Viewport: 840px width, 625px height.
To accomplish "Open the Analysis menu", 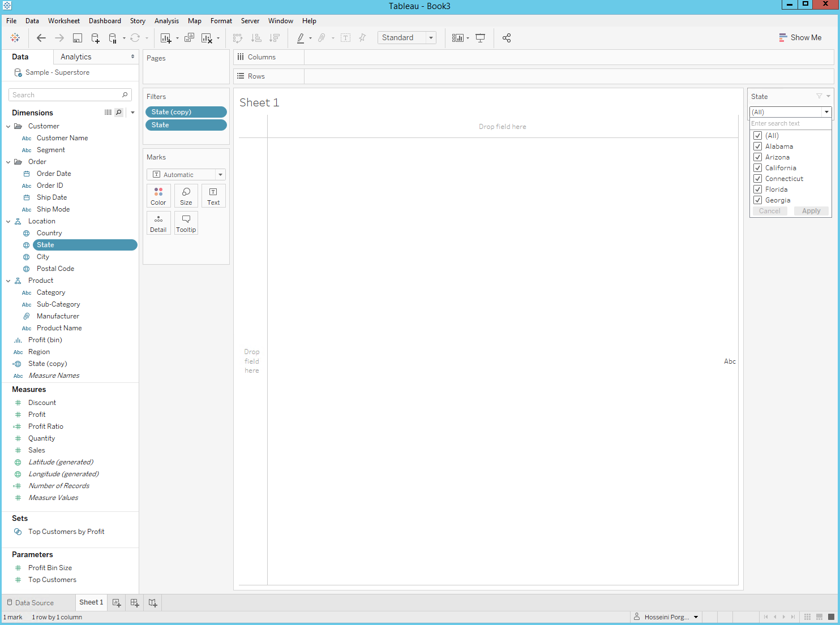I will 166,21.
